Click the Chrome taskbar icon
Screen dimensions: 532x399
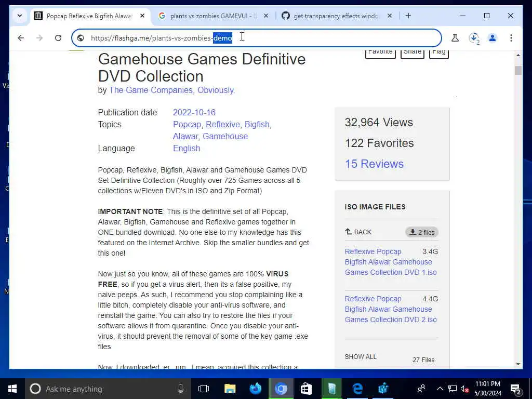click(x=281, y=389)
